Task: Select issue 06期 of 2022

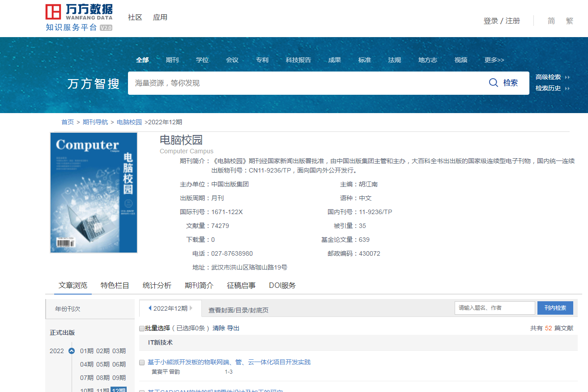Action: point(119,364)
